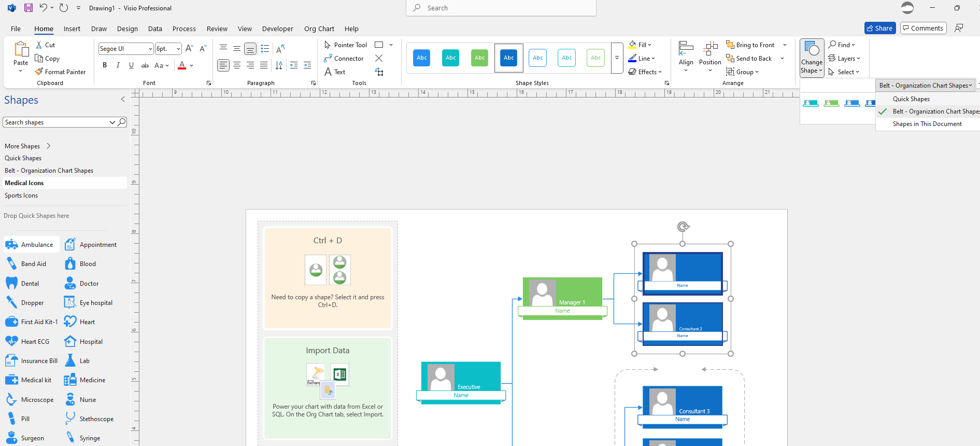This screenshot has width=980, height=446.
Task: Open the Org Chart ribbon tab
Action: pyautogui.click(x=319, y=29)
